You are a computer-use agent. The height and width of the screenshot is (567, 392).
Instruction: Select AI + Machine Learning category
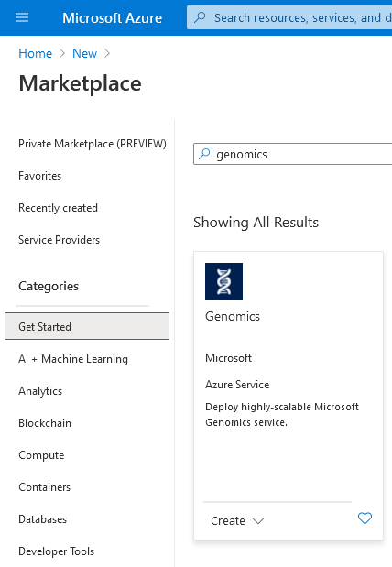pos(73,359)
